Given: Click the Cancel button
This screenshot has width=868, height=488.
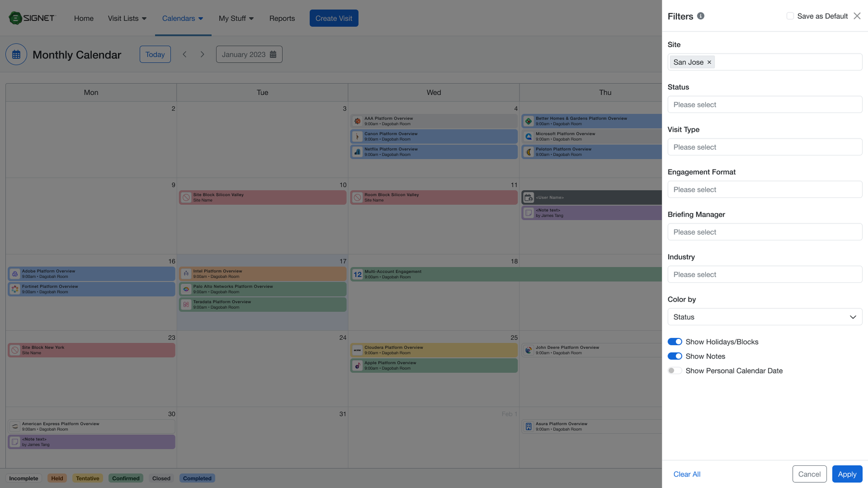Looking at the screenshot, I should point(809,474).
